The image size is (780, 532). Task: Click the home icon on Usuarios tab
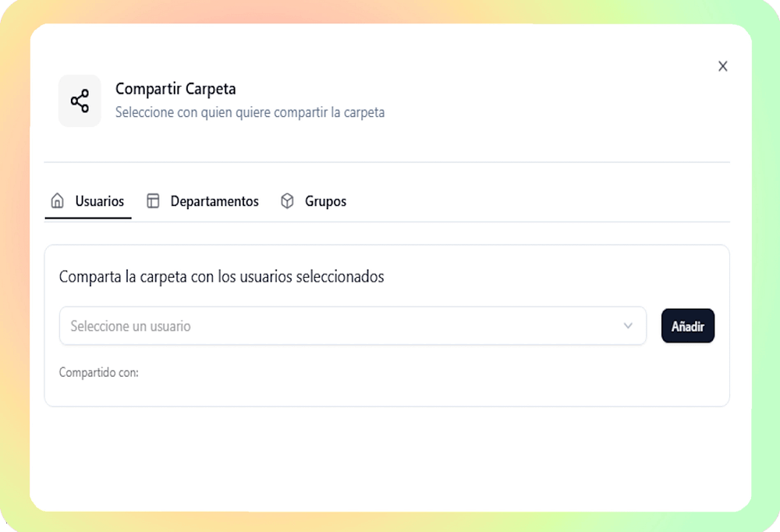[x=57, y=201]
